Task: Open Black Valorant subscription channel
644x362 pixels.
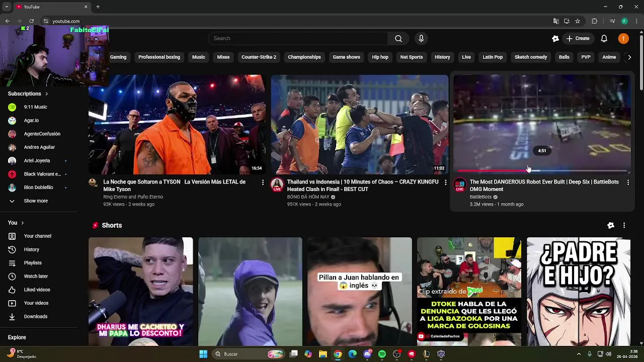Action: tap(42, 174)
